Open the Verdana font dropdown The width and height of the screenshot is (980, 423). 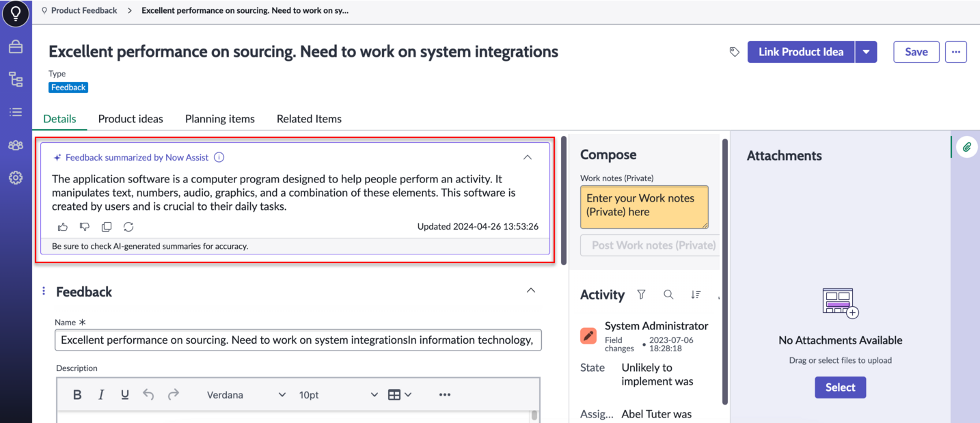point(246,394)
